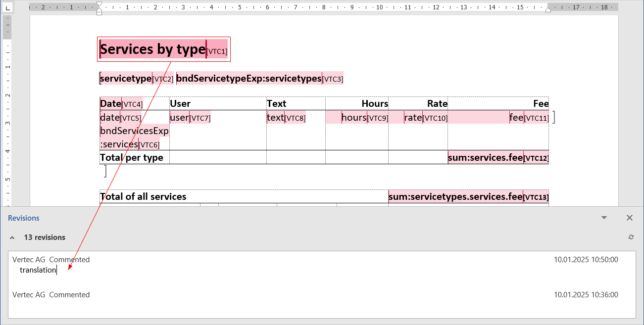Image resolution: width=644 pixels, height=325 pixels.
Task: Select the VTC1 comment marker
Action: (217, 51)
